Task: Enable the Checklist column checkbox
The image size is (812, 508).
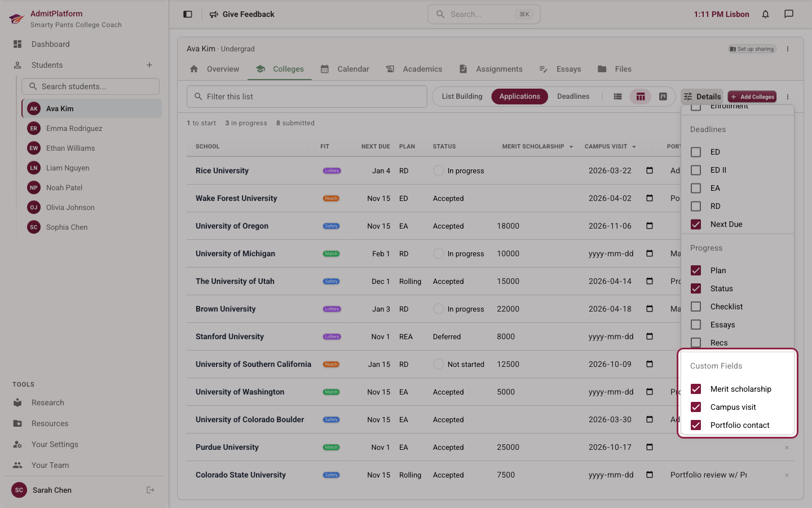Action: pos(696,306)
